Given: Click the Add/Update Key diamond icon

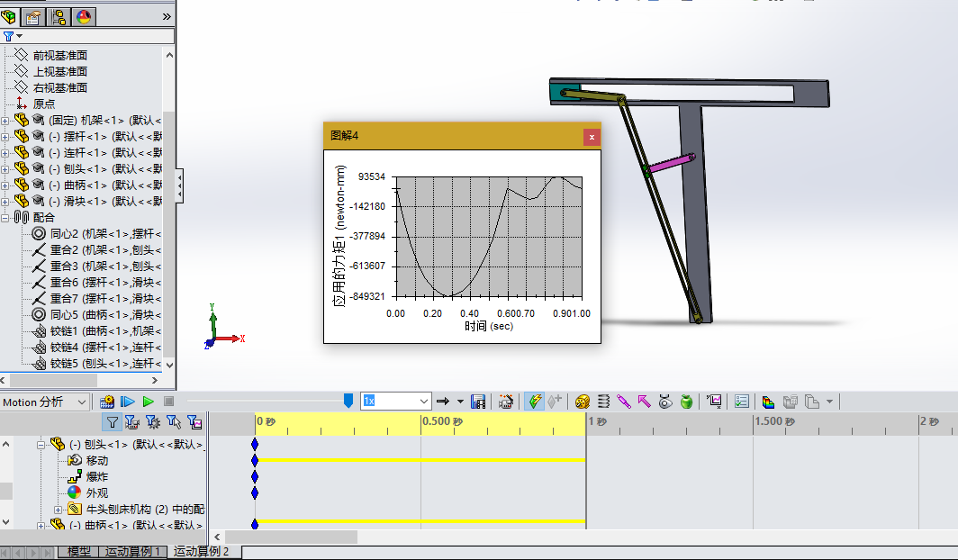Looking at the screenshot, I should tap(555, 402).
